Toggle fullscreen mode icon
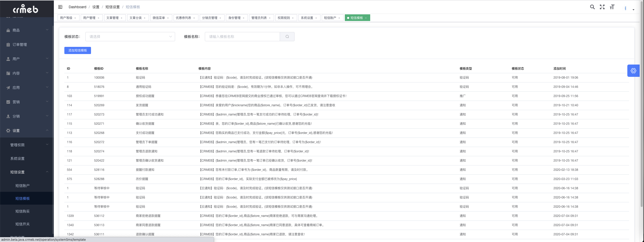This screenshot has height=242, width=644. [602, 7]
